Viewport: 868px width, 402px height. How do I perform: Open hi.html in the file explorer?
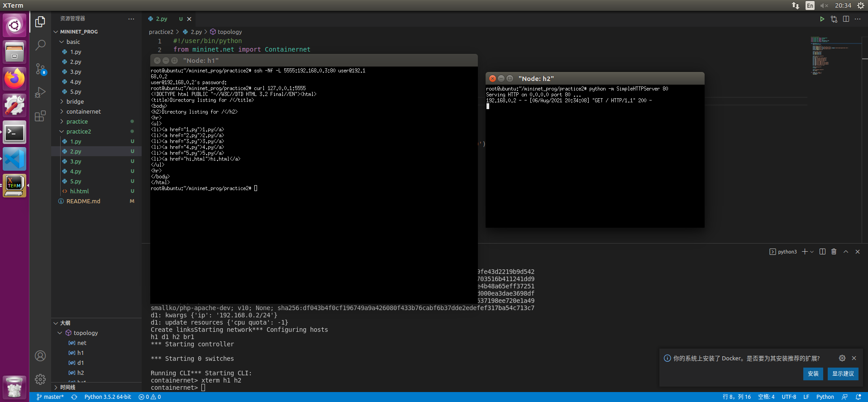[79, 191]
